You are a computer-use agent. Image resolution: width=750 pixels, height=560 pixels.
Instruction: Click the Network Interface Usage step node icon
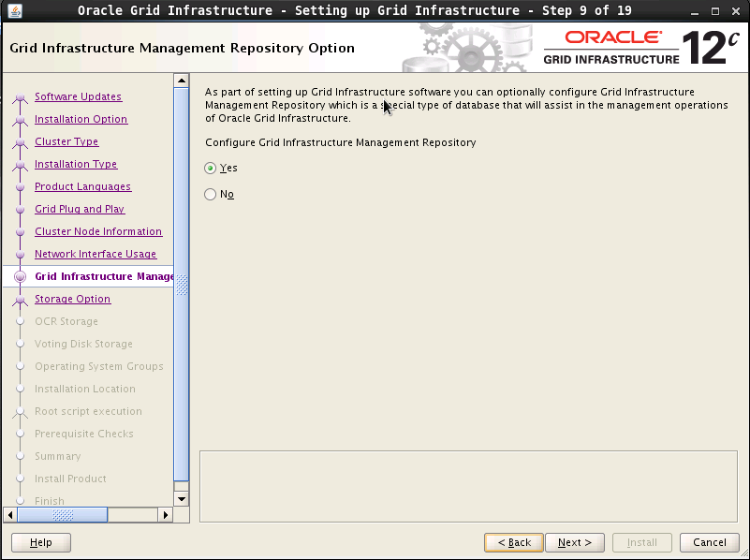coord(20,255)
